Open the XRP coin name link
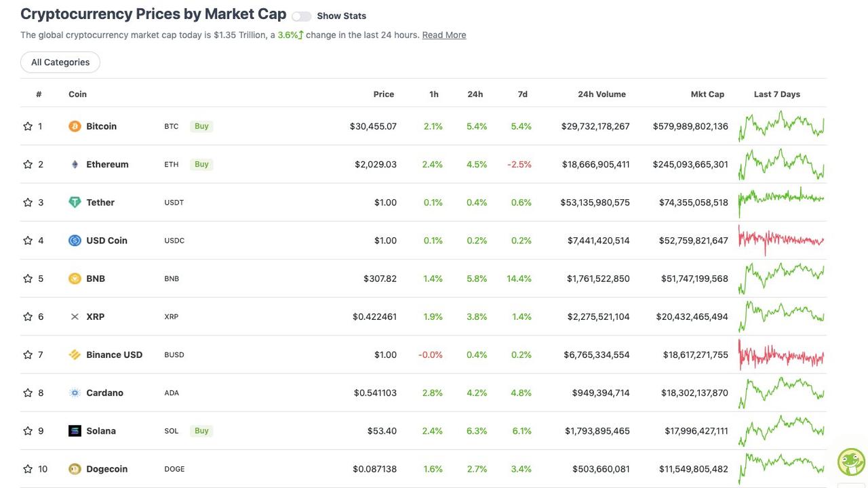 click(95, 317)
